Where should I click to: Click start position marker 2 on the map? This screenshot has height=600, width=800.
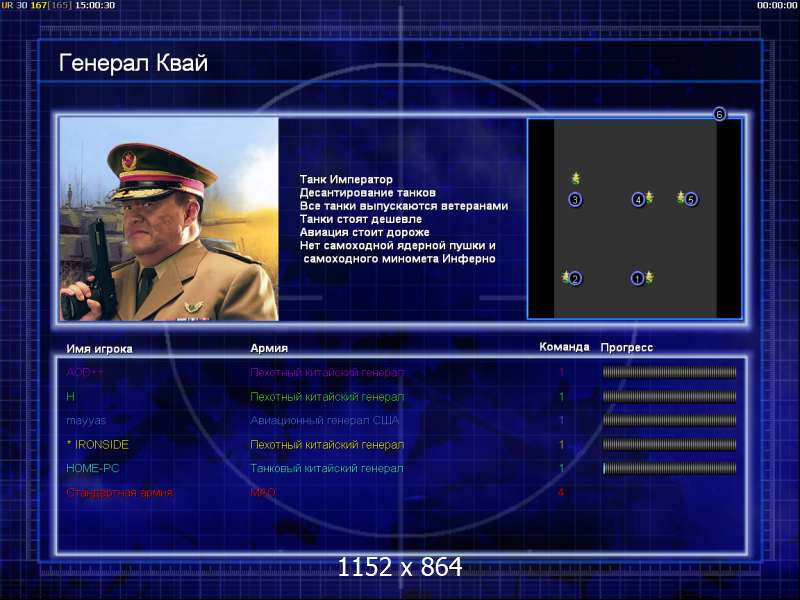tap(575, 279)
